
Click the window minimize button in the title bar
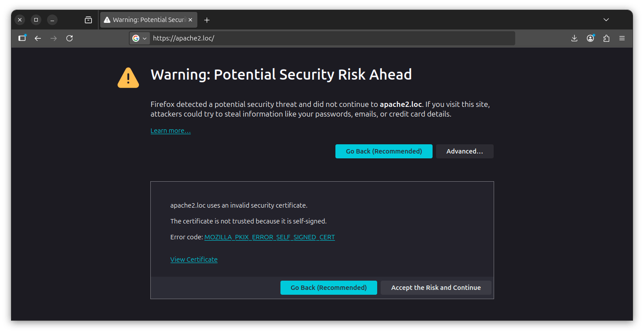pyautogui.click(x=52, y=20)
